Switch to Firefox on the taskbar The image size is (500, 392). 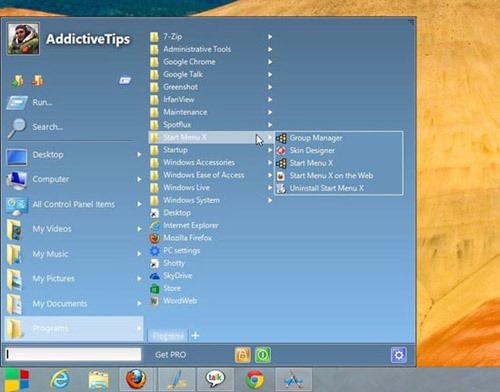[x=136, y=379]
